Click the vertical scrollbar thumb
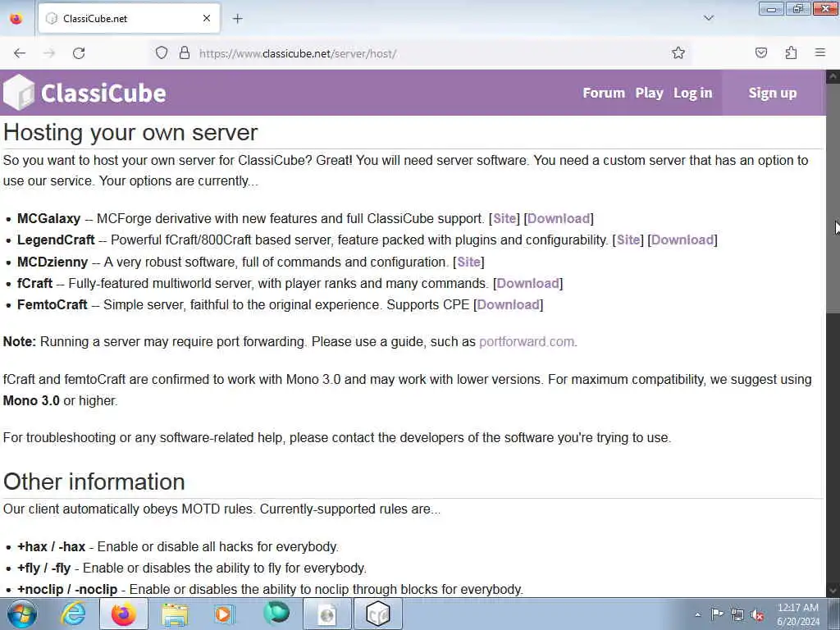The width and height of the screenshot is (840, 630). (x=833, y=199)
